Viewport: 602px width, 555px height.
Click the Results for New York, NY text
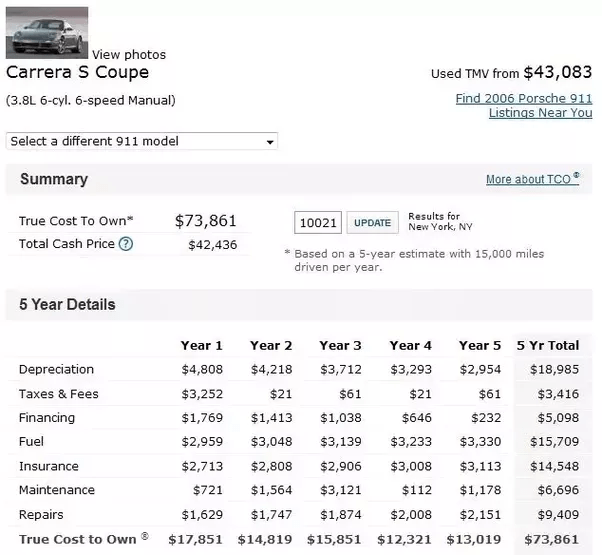tap(440, 221)
